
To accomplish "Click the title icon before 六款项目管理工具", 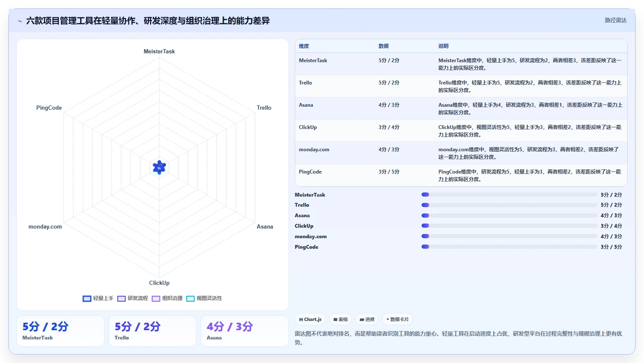I will pyautogui.click(x=20, y=21).
